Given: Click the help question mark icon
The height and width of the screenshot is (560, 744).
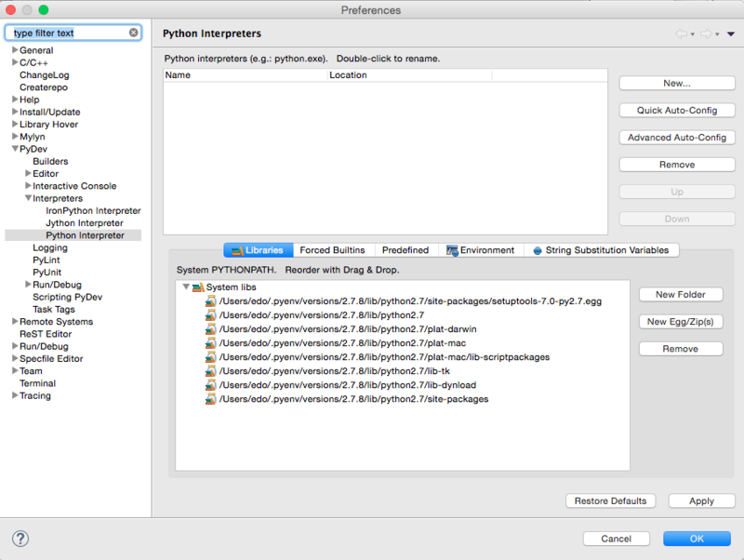Looking at the screenshot, I should click(x=20, y=539).
